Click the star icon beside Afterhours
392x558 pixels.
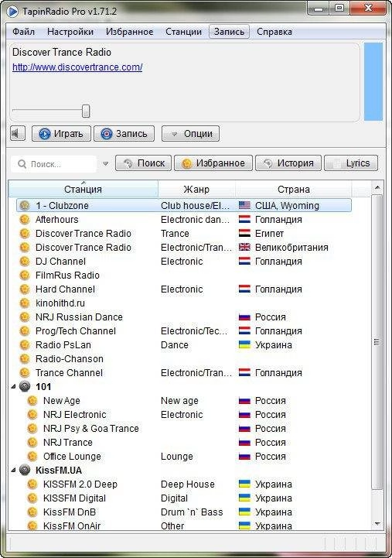pos(25,219)
